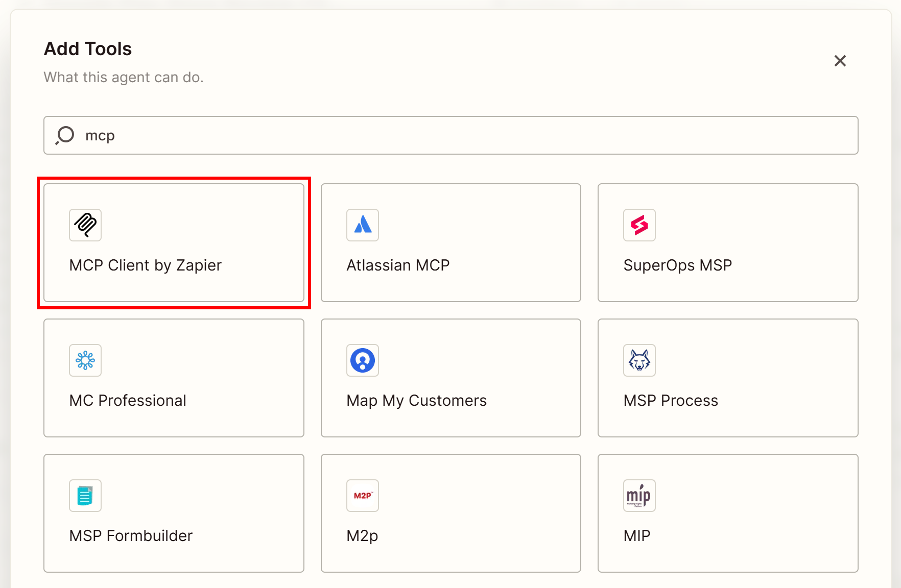Select the Atlassian MCP tool
Image resolution: width=901 pixels, height=588 pixels.
point(450,243)
